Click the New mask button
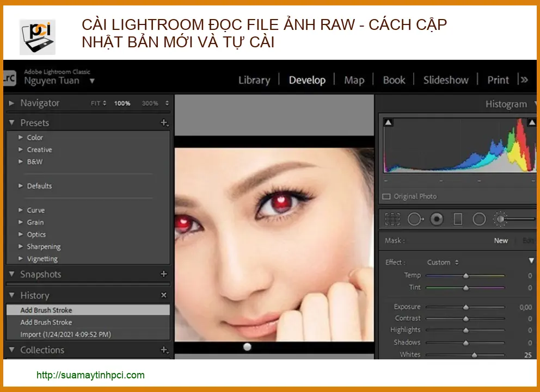 coord(501,241)
